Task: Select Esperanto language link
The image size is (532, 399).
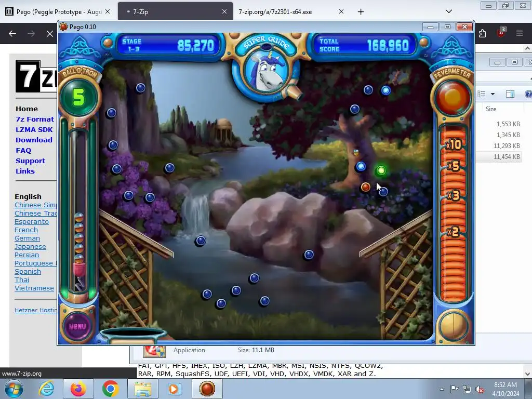Action: tap(32, 222)
